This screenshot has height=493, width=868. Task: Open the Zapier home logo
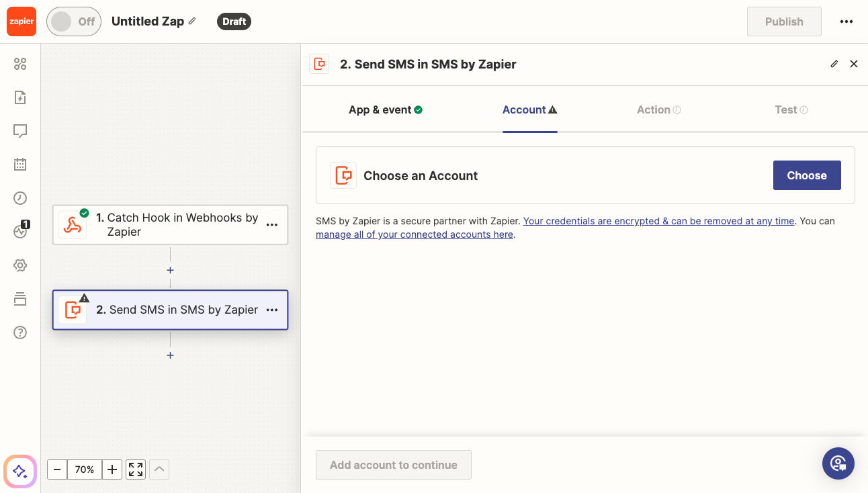pyautogui.click(x=21, y=21)
